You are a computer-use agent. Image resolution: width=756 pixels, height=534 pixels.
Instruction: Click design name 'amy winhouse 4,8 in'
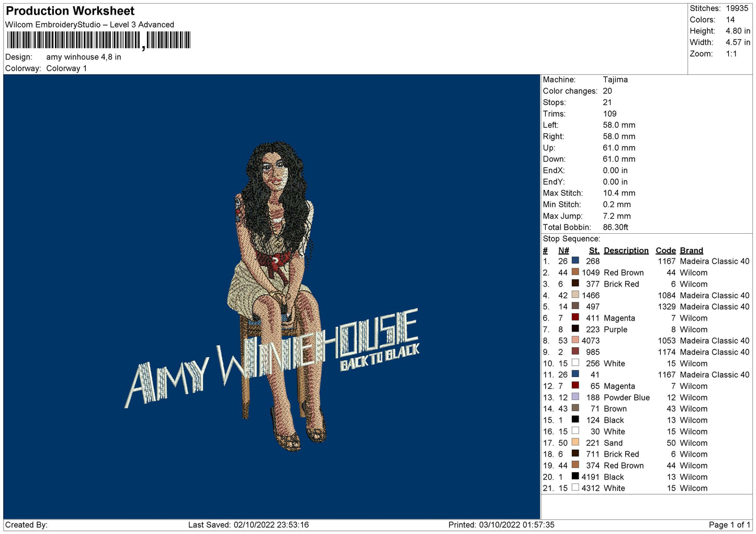[x=84, y=57]
